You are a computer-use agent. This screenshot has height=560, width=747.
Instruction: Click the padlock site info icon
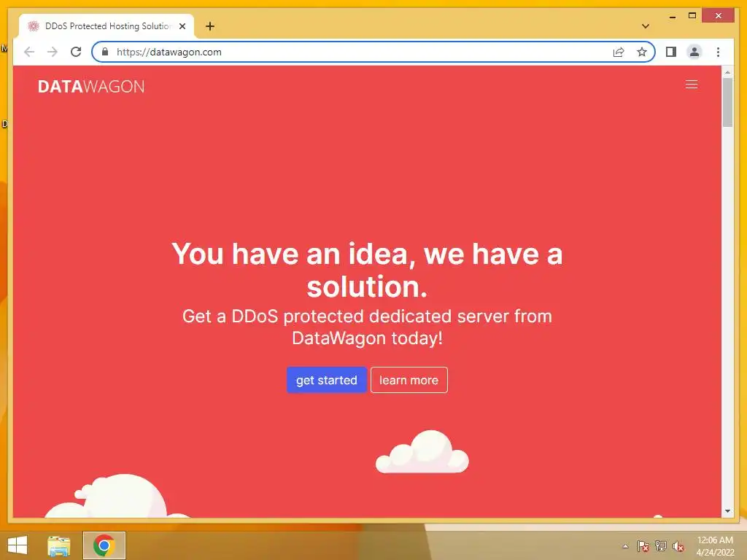point(105,52)
